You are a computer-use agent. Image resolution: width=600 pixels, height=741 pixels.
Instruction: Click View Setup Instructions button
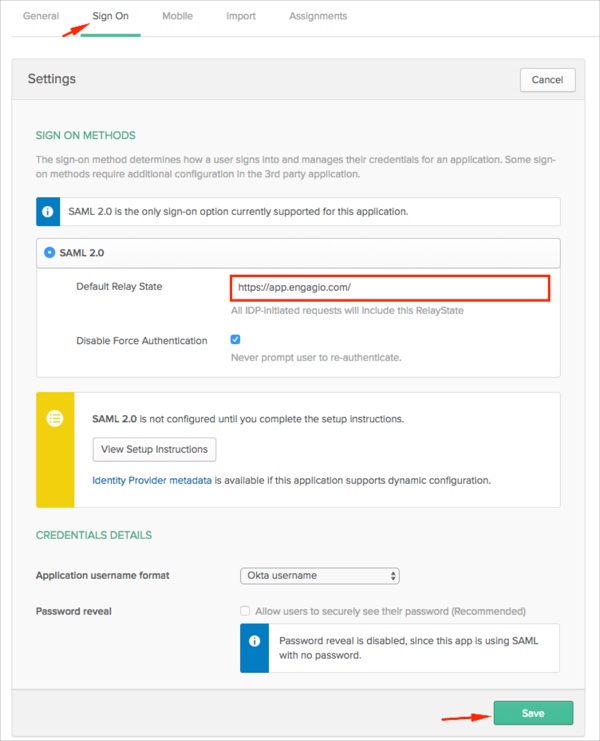[x=154, y=449]
